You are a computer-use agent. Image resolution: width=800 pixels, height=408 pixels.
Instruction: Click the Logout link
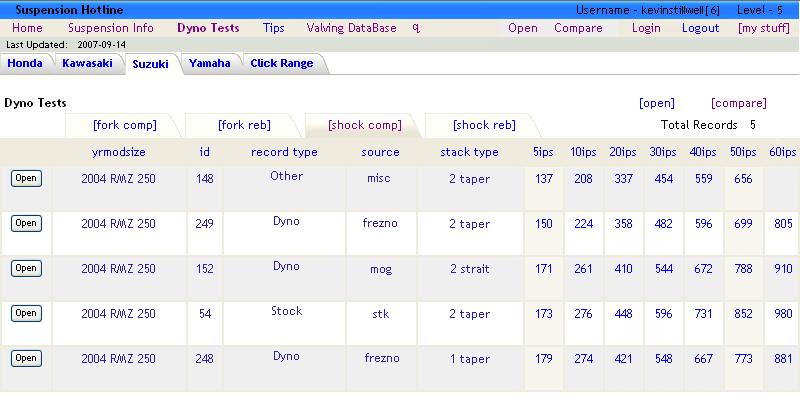(x=700, y=28)
